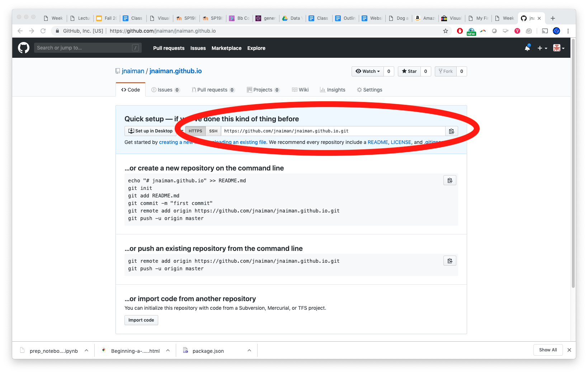This screenshot has width=588, height=374.
Task: Open the Wiki tab
Action: (x=300, y=90)
